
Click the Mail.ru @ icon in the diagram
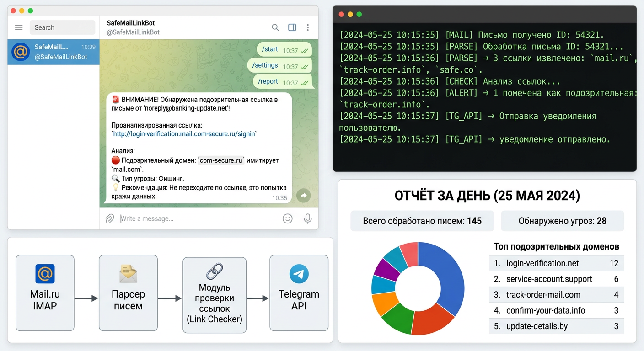pyautogui.click(x=45, y=274)
